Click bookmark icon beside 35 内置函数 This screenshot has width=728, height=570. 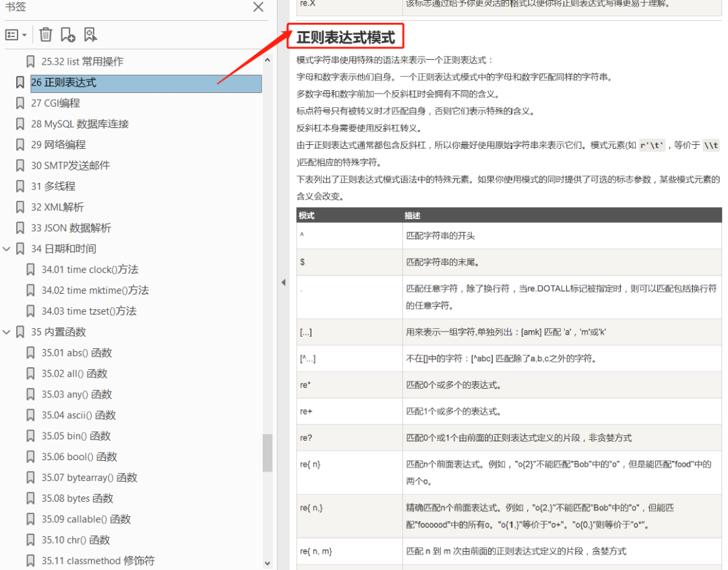[x=20, y=332]
